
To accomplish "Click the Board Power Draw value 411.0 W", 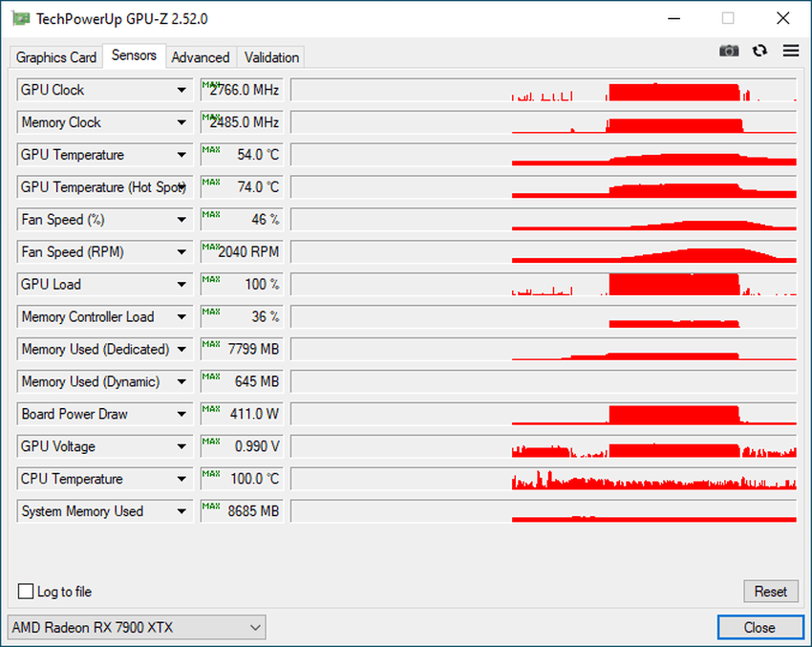I will coord(242,414).
